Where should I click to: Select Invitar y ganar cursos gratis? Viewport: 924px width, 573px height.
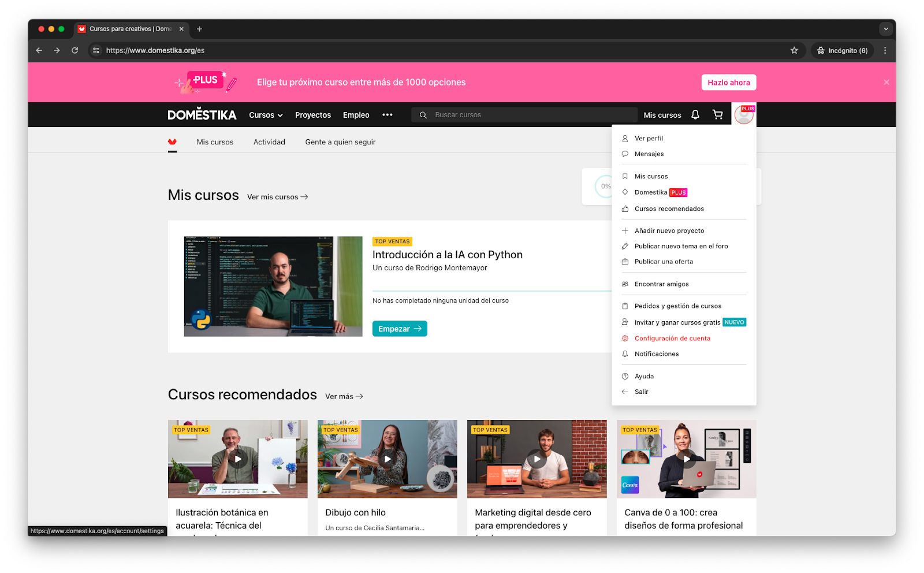pos(684,322)
